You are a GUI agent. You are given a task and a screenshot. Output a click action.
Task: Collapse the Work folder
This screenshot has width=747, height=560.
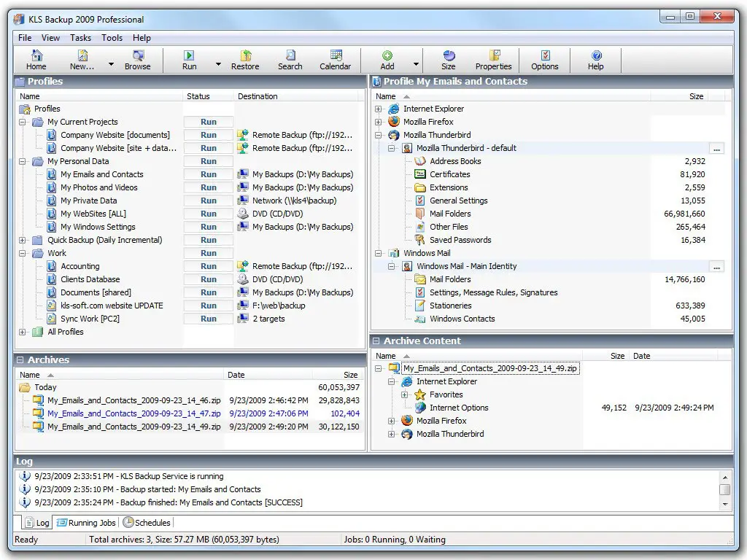tap(23, 253)
